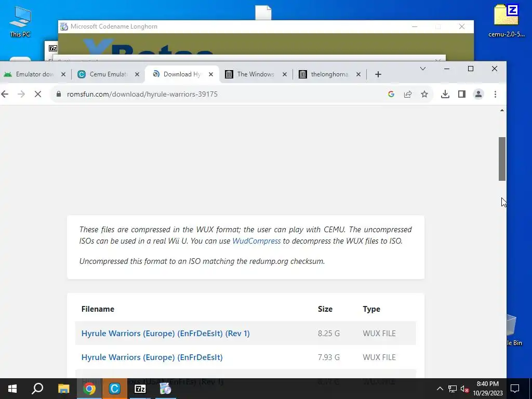Open network status tray icon
The image size is (532, 399).
click(x=453, y=389)
